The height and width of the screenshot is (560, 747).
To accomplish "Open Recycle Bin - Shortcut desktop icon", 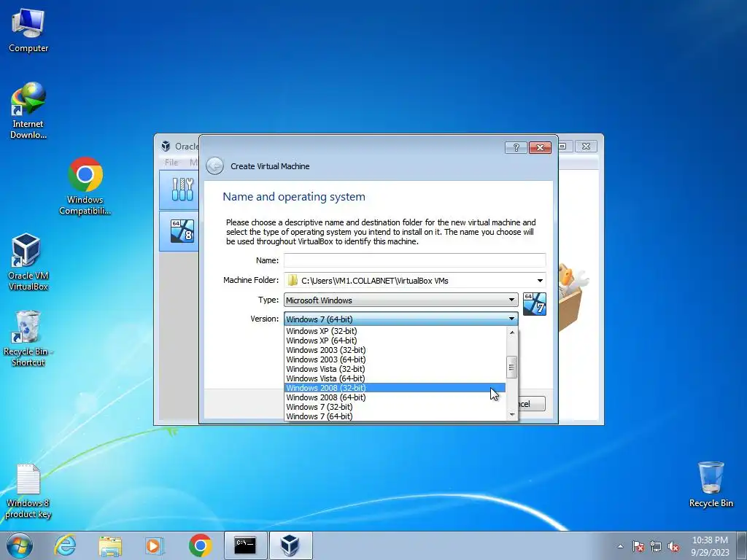I will tap(28, 338).
